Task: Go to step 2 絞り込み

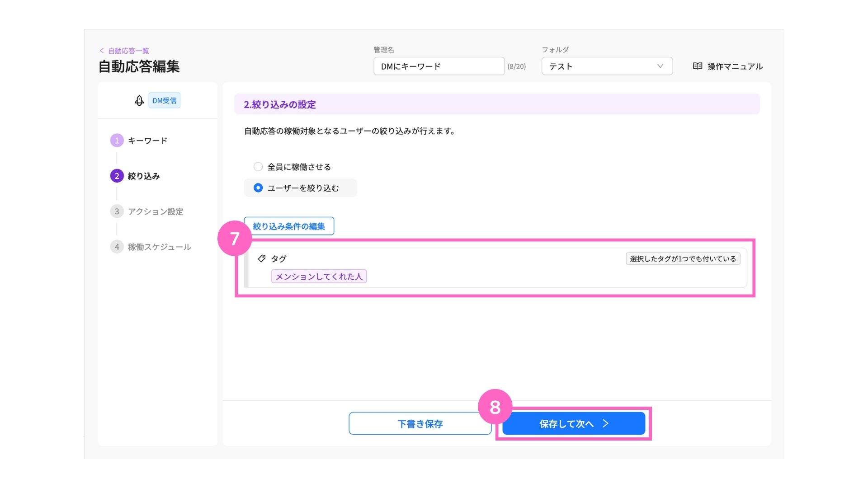Action: click(135, 176)
